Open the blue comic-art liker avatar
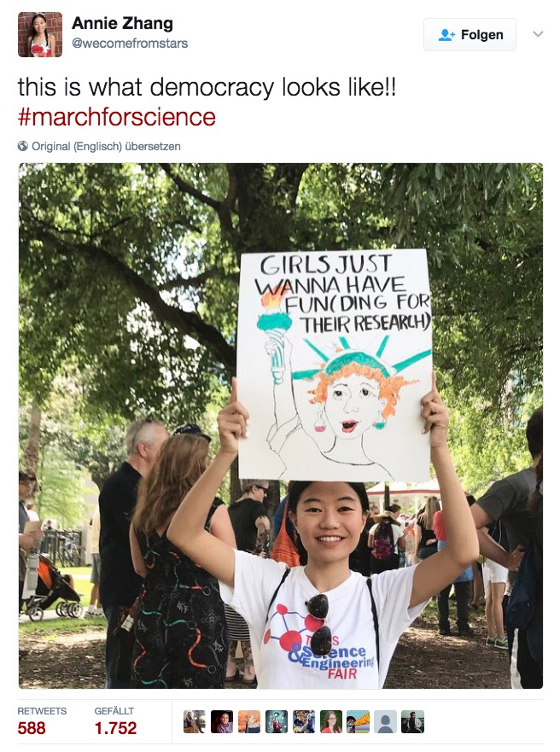The width and height of the screenshot is (560, 752). (304, 722)
